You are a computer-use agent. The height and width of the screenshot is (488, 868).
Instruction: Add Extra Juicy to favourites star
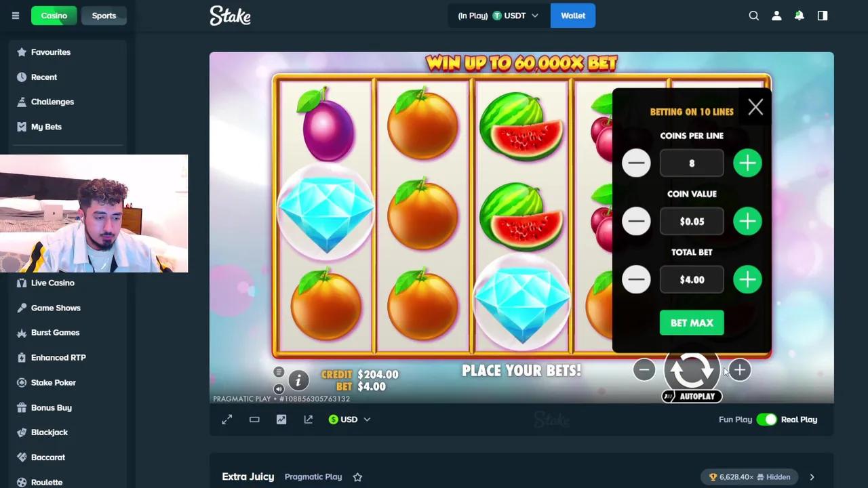(x=357, y=477)
